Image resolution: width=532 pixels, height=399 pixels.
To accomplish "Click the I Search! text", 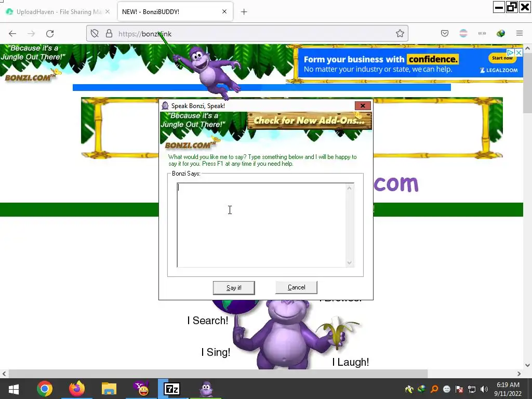I will (208, 320).
